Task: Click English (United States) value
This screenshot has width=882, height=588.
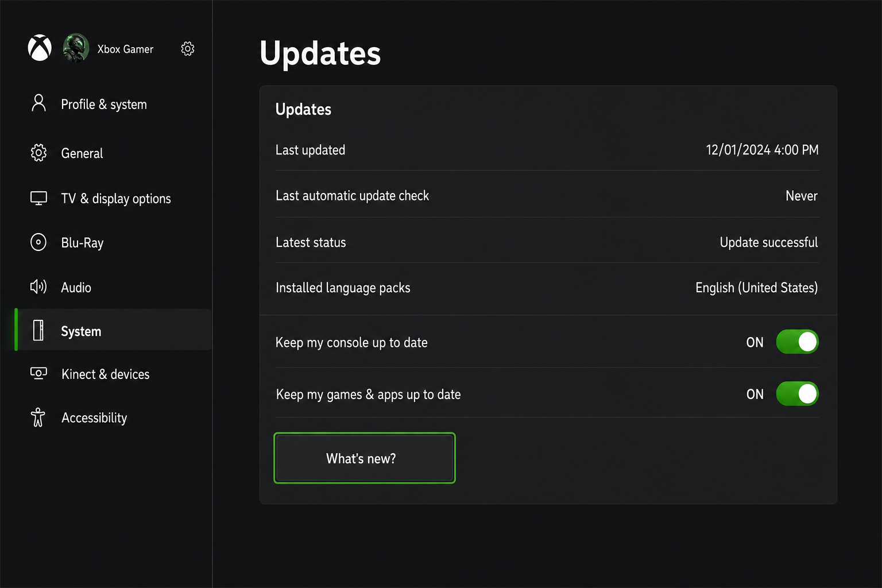Action: 756,288
